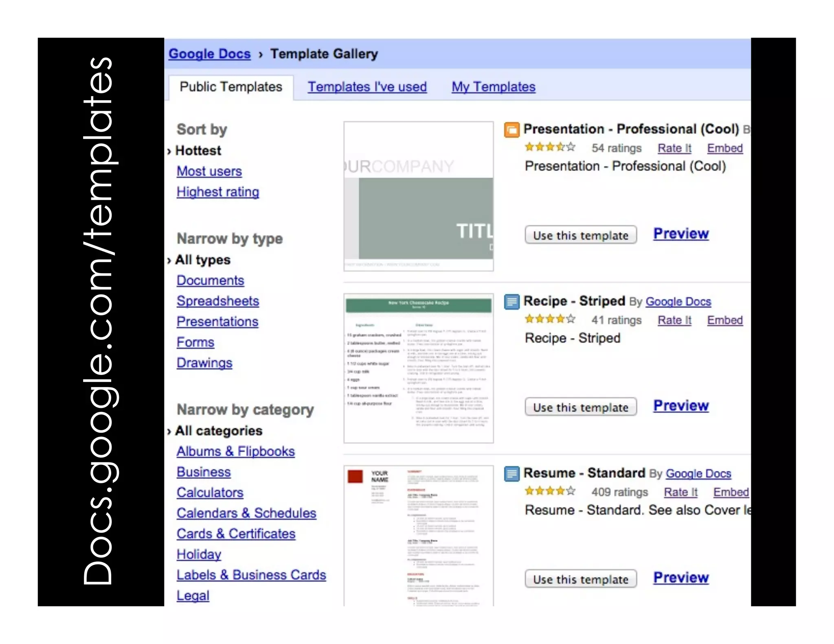The height and width of the screenshot is (644, 834).
Task: Click the document icon next to Recipe - Striped
Action: tap(511, 302)
